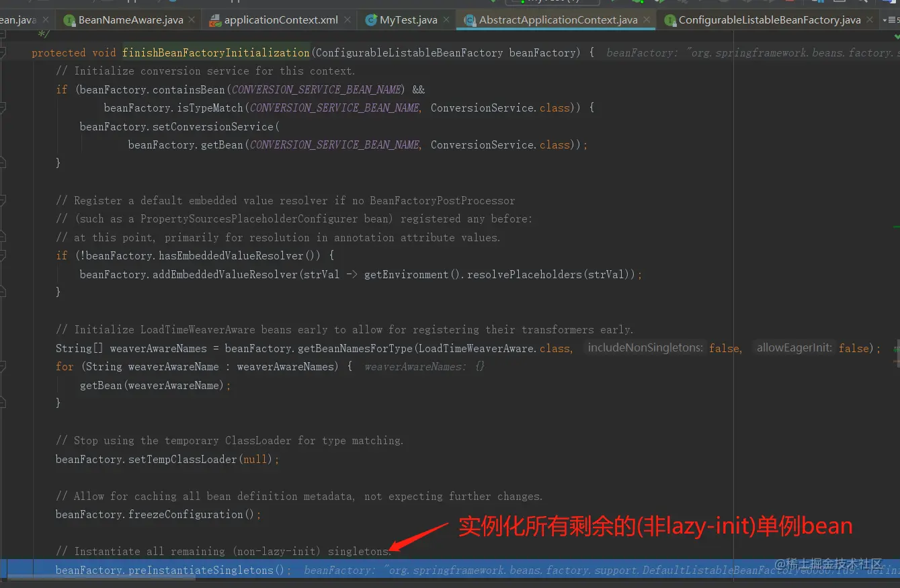Click the comment "Initialize conversion service for this context"

click(206, 71)
